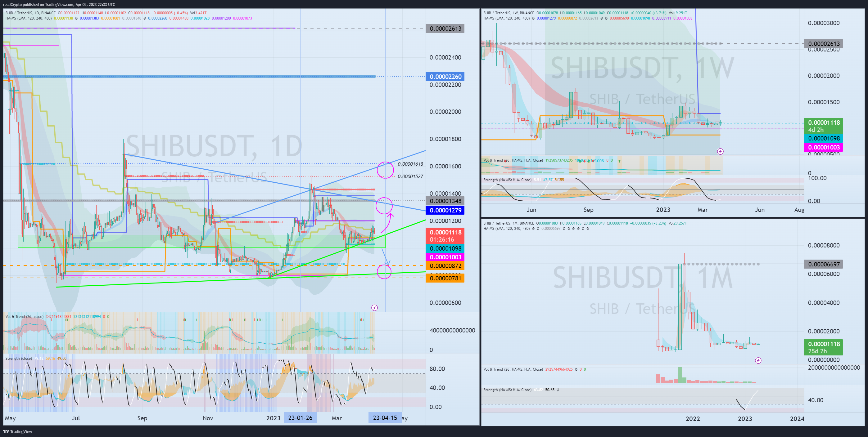Click the orange 0.00000781 price label
The height and width of the screenshot is (437, 868).
coord(445,278)
